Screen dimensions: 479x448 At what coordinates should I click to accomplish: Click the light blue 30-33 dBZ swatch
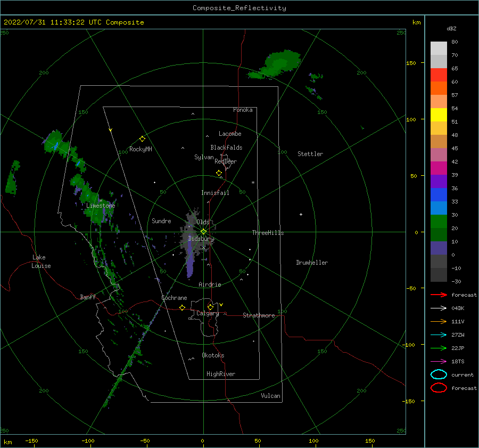pos(439,208)
